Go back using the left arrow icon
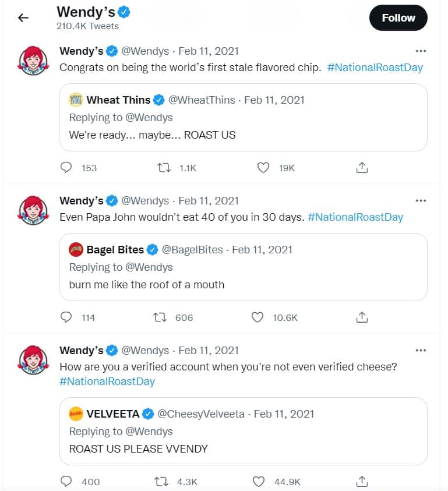 tap(23, 18)
